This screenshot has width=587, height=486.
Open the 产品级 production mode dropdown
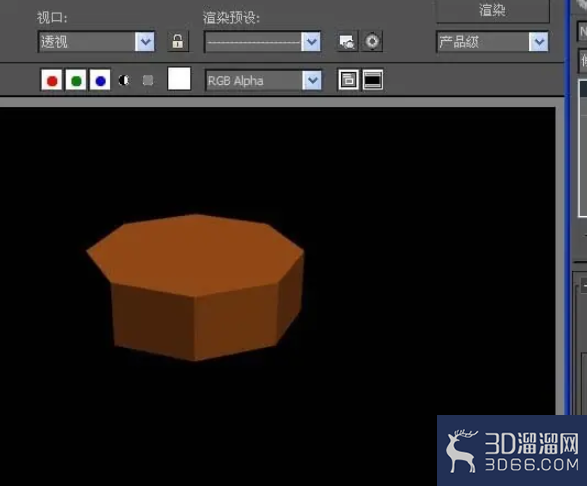[x=493, y=42]
